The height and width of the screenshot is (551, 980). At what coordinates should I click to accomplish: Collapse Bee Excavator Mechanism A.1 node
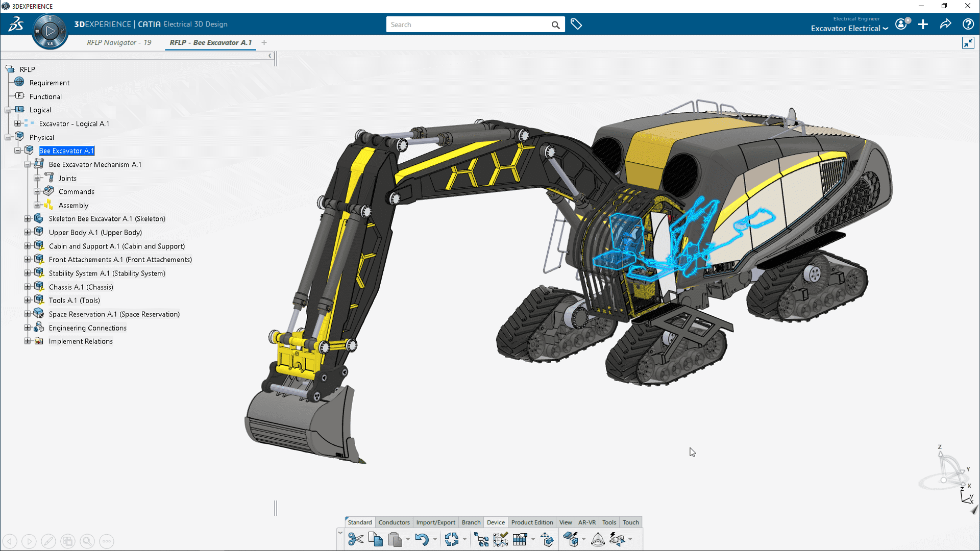click(x=28, y=164)
